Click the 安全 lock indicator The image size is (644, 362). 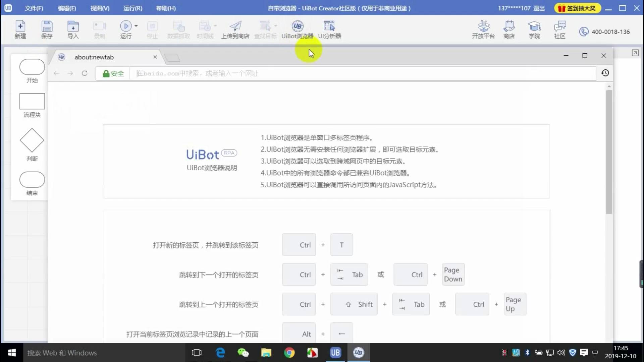[113, 73]
